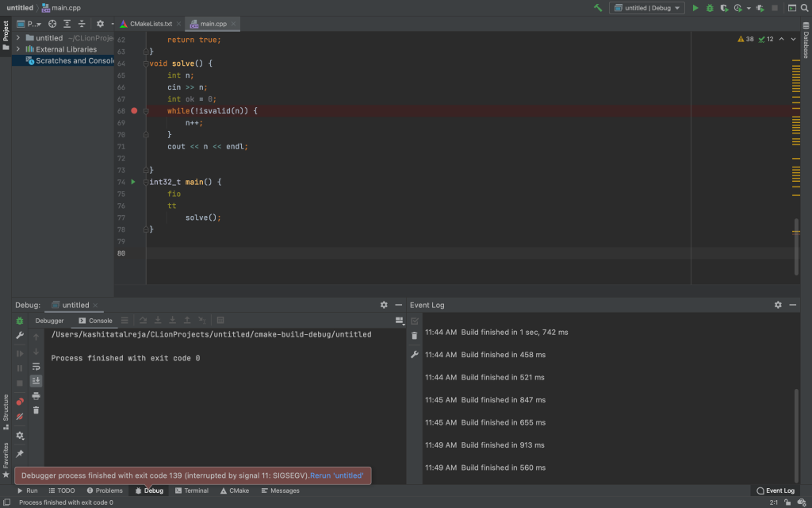Collapse all in Project panel

(82, 24)
